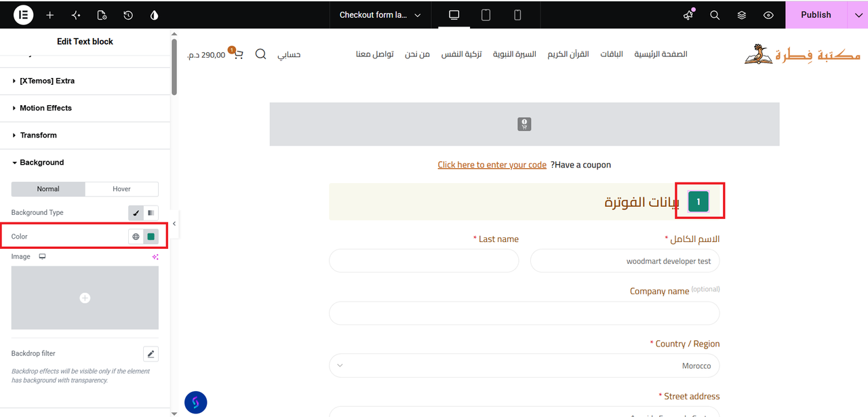The image size is (868, 417).
Task: Collapse the Background section
Action: pyautogui.click(x=85, y=163)
